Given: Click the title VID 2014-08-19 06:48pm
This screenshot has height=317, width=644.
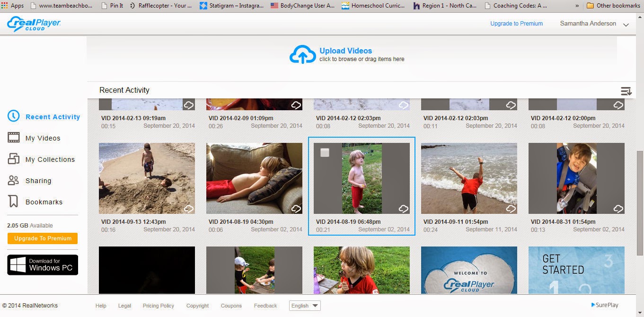Looking at the screenshot, I should tap(348, 221).
